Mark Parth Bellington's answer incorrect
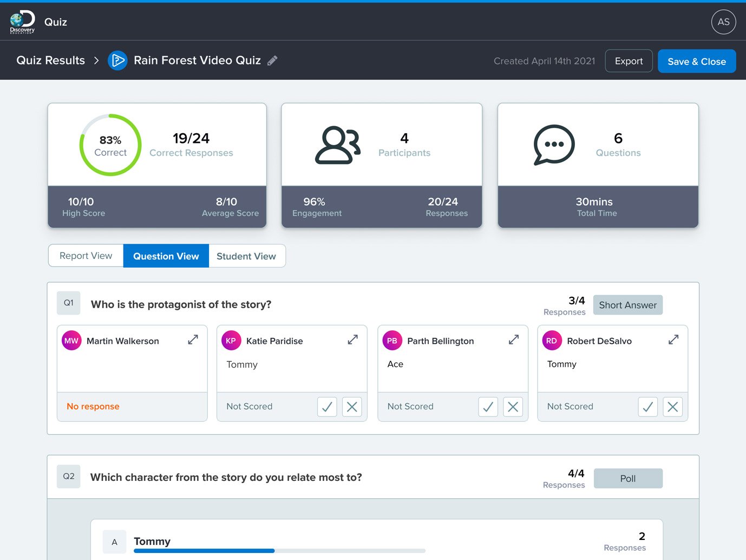The height and width of the screenshot is (560, 746). (x=513, y=407)
